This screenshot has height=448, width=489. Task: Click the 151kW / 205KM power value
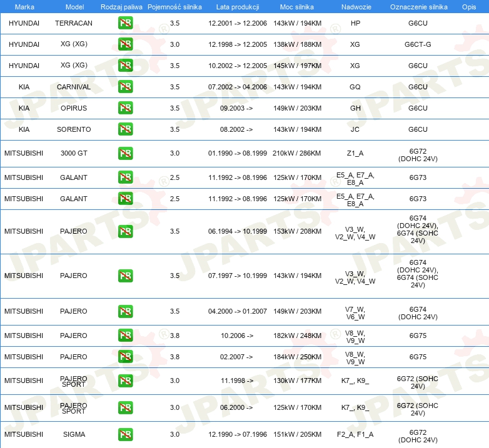point(297,434)
